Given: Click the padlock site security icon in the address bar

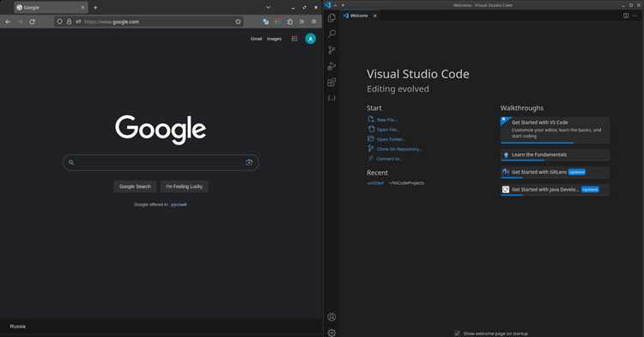Looking at the screenshot, I should tap(69, 21).
